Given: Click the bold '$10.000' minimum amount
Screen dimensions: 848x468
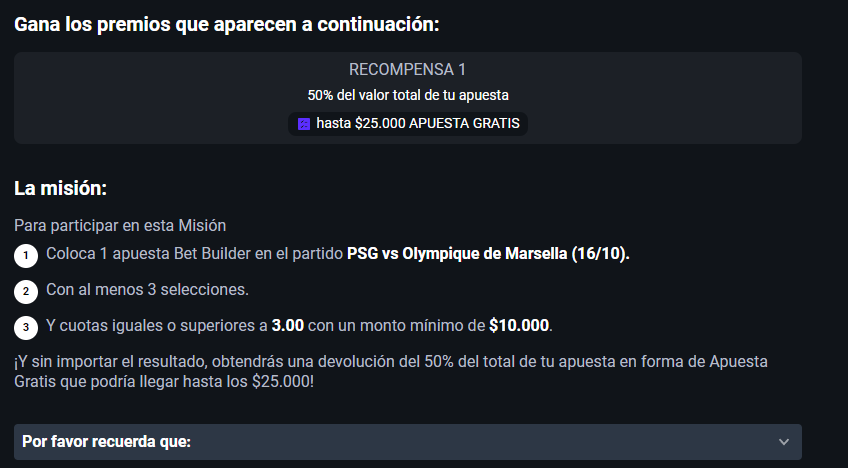Looking at the screenshot, I should point(519,326).
